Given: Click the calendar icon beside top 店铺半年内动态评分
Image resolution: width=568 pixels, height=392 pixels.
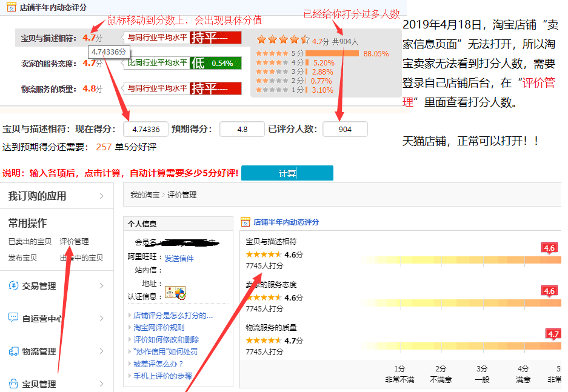Looking at the screenshot, I should [12, 7].
